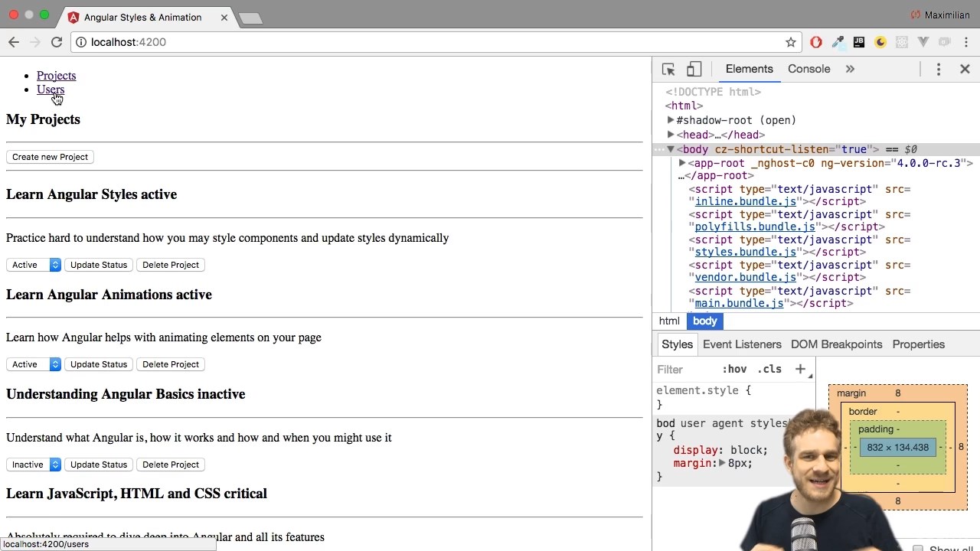This screenshot has height=551, width=980.
Task: Click Update Status for Learn Angular Animations
Action: click(99, 364)
